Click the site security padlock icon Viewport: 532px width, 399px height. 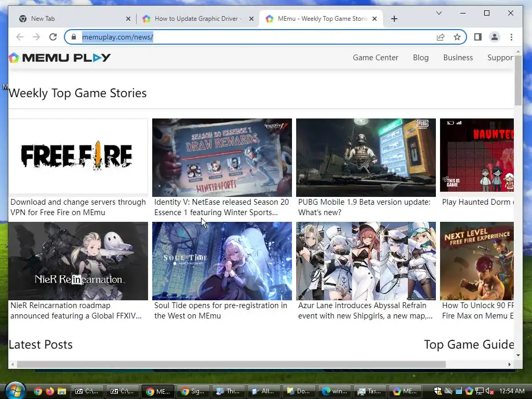tap(74, 37)
